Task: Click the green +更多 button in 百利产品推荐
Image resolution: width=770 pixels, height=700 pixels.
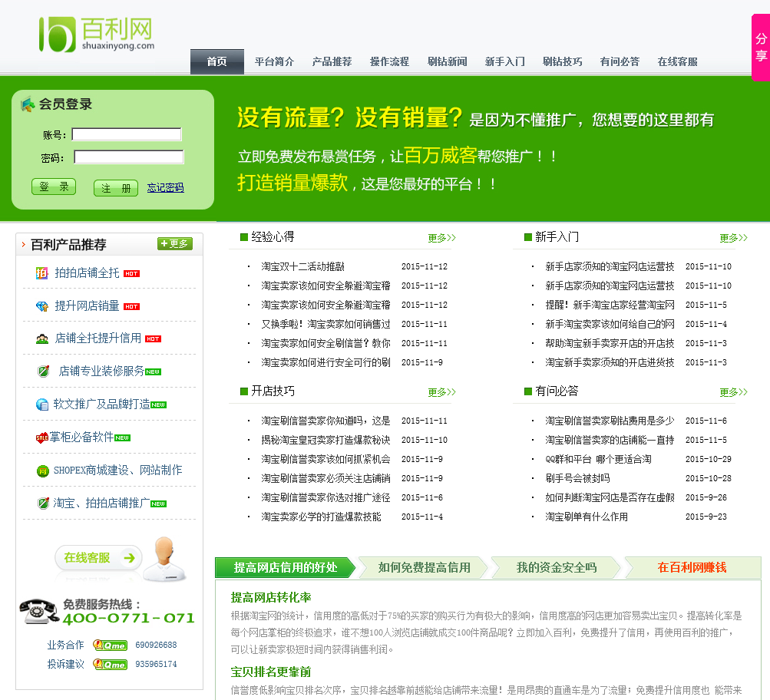Action: pos(175,244)
